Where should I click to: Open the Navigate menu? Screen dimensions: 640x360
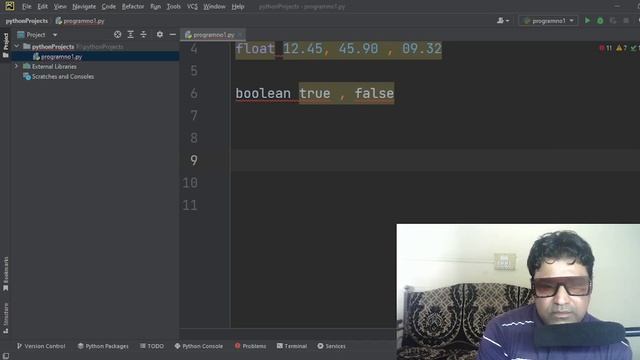click(84, 7)
